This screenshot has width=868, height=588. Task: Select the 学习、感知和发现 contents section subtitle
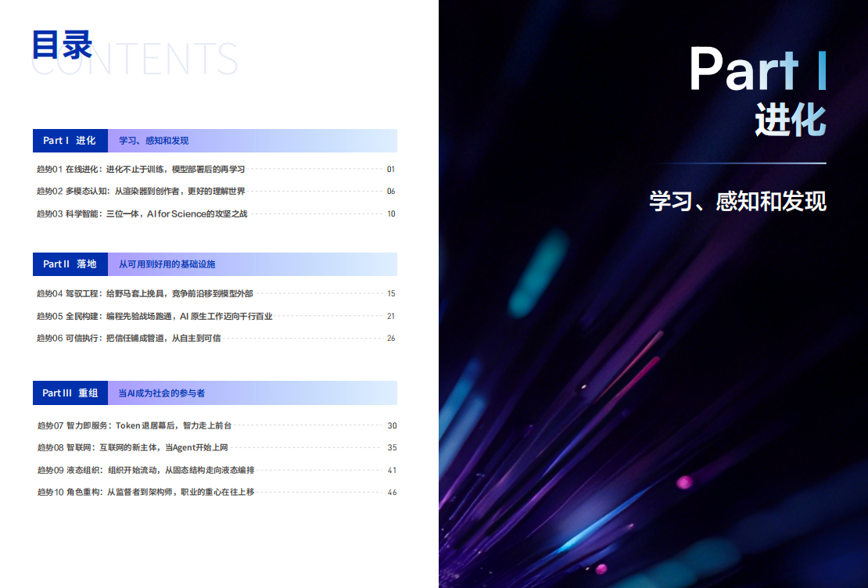coord(154,141)
